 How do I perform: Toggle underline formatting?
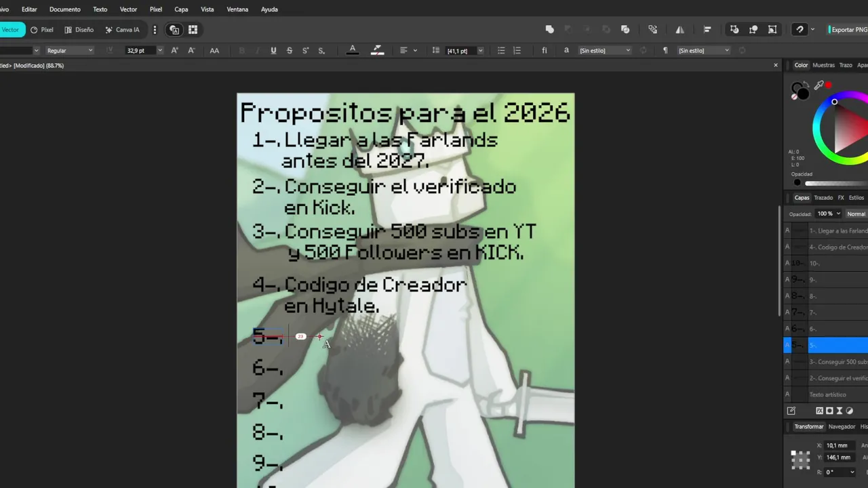[273, 50]
